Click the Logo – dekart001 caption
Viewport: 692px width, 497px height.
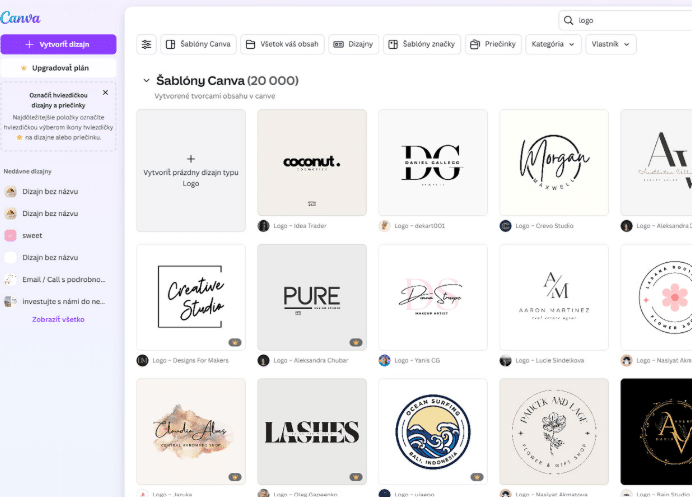coord(419,226)
